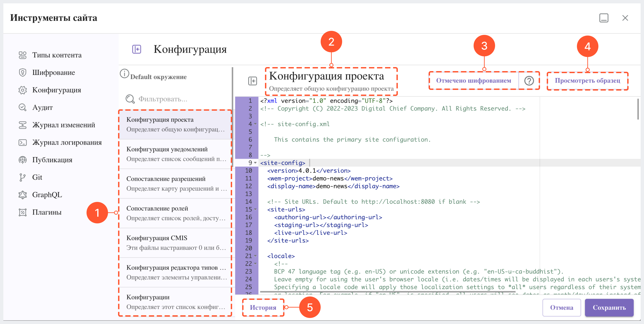644x324 pixels.
Task: Select Конфигурация уведомлений item
Action: pyautogui.click(x=175, y=154)
